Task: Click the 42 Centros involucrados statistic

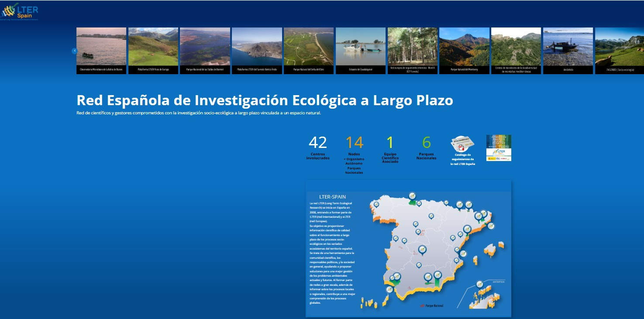Action: [x=318, y=147]
